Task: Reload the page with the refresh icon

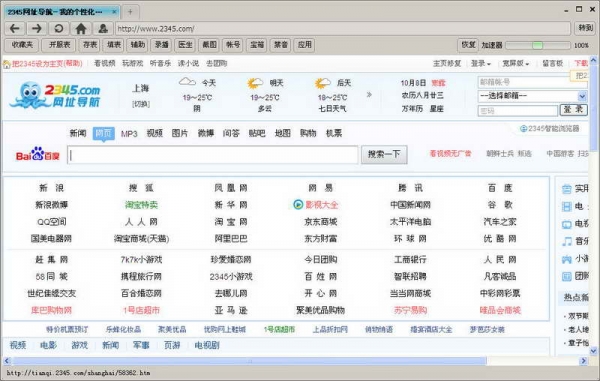Action: [x=59, y=28]
